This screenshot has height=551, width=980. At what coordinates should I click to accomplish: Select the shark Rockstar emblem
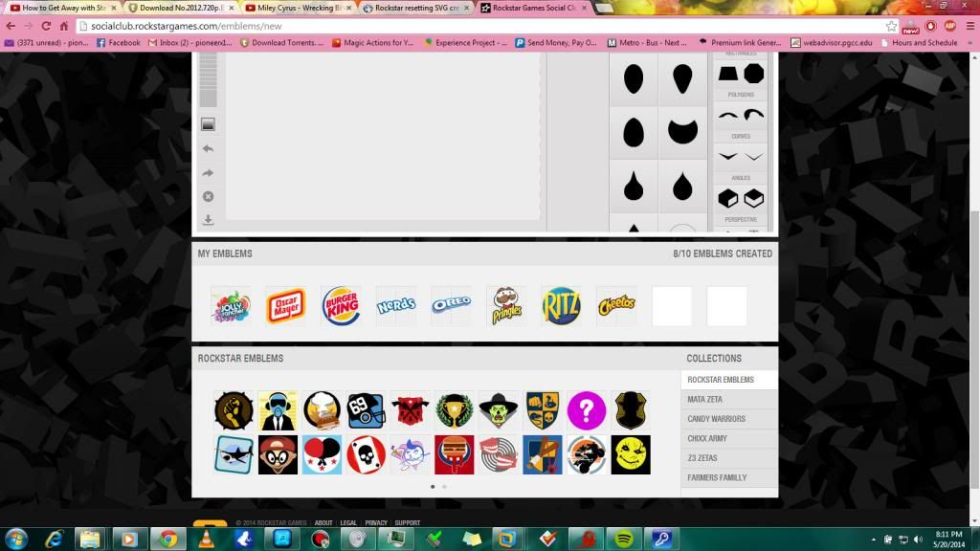[x=234, y=455]
